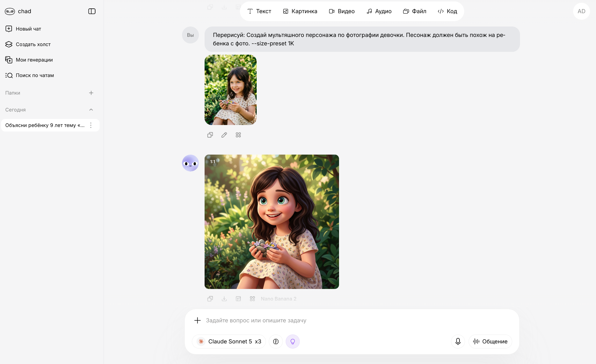Viewport: 596px width, 364px height.
Task: Switch to the Текст tab
Action: (x=259, y=11)
